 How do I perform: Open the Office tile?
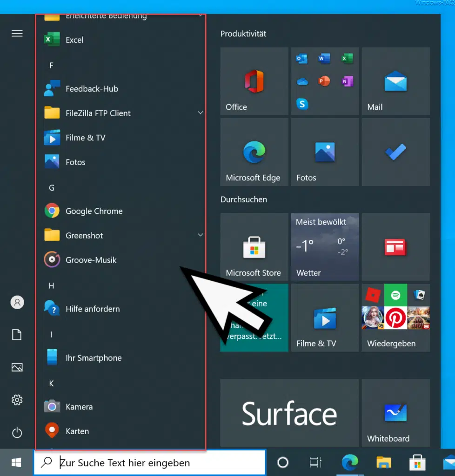coord(254,81)
